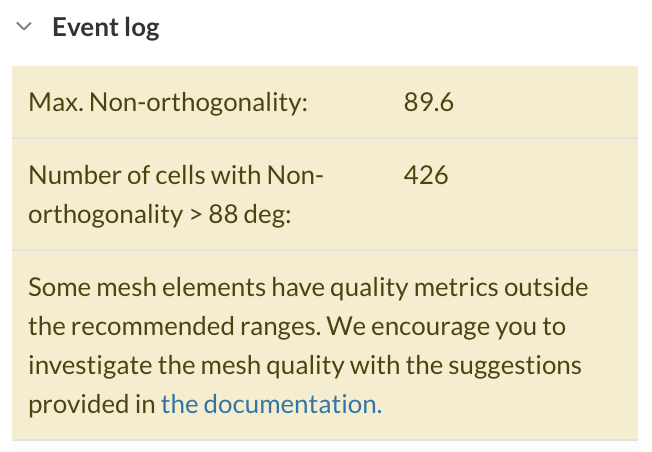The image size is (652, 452).
Task: Collapse the Event log section chevron
Action: [24, 28]
